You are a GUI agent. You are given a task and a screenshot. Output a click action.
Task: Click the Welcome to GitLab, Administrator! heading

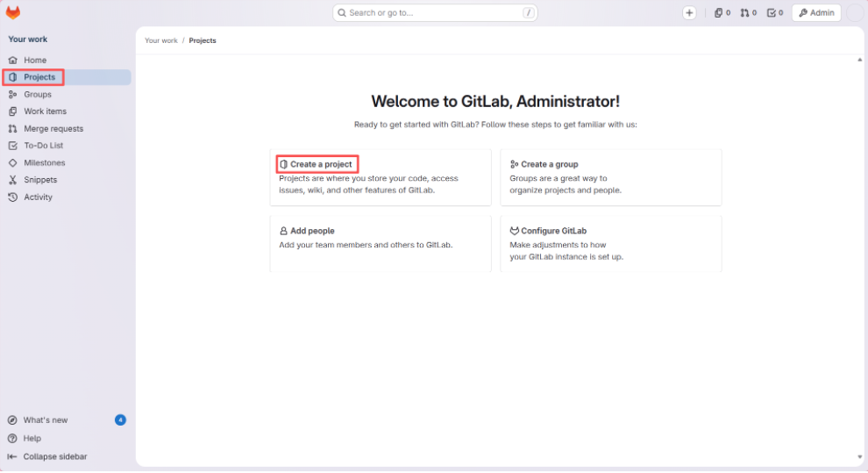(495, 102)
